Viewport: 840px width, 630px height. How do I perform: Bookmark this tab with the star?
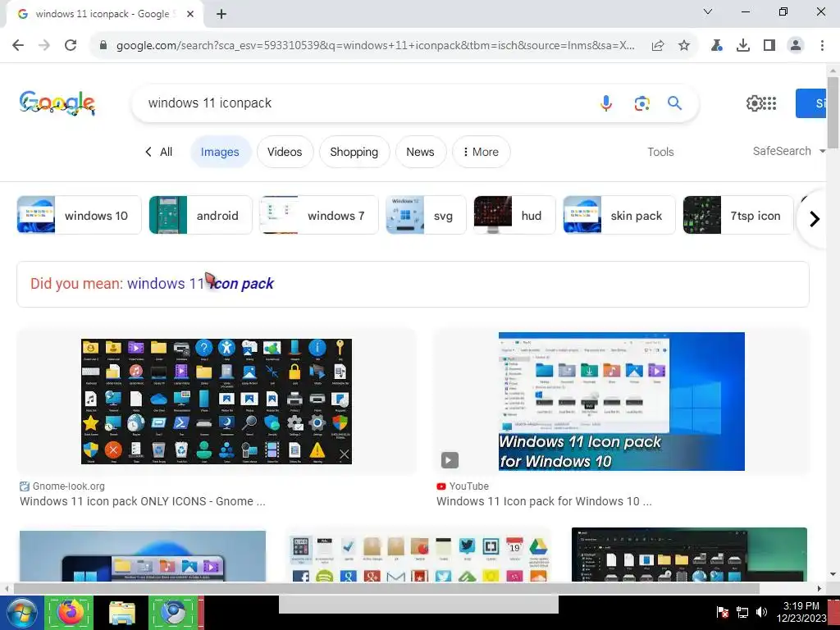684,46
